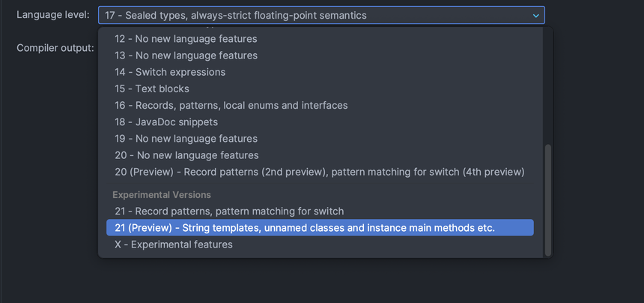644x303 pixels.
Task: Pick 20 - No new language features
Action: tap(186, 155)
